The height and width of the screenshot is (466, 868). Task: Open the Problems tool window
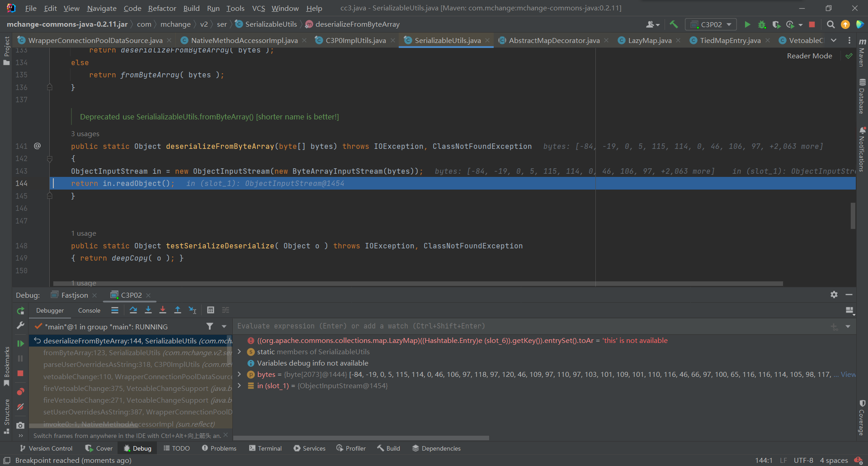click(x=219, y=448)
